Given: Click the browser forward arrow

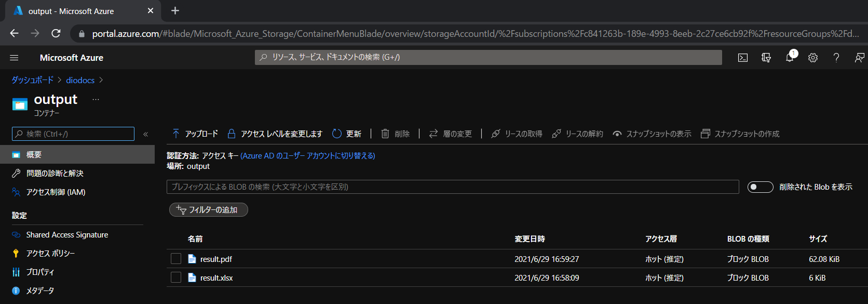Looking at the screenshot, I should tap(35, 33).
